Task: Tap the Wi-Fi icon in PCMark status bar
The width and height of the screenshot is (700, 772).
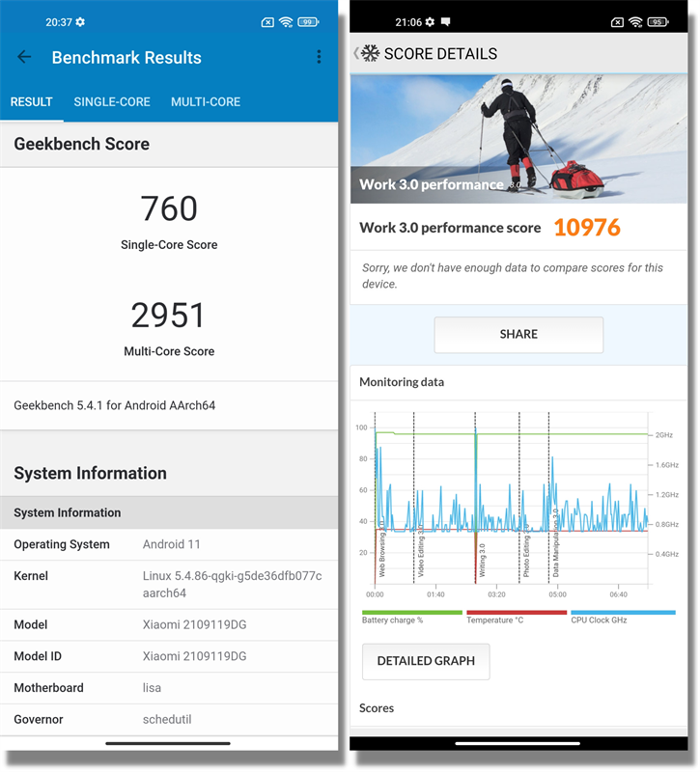Action: coord(635,22)
